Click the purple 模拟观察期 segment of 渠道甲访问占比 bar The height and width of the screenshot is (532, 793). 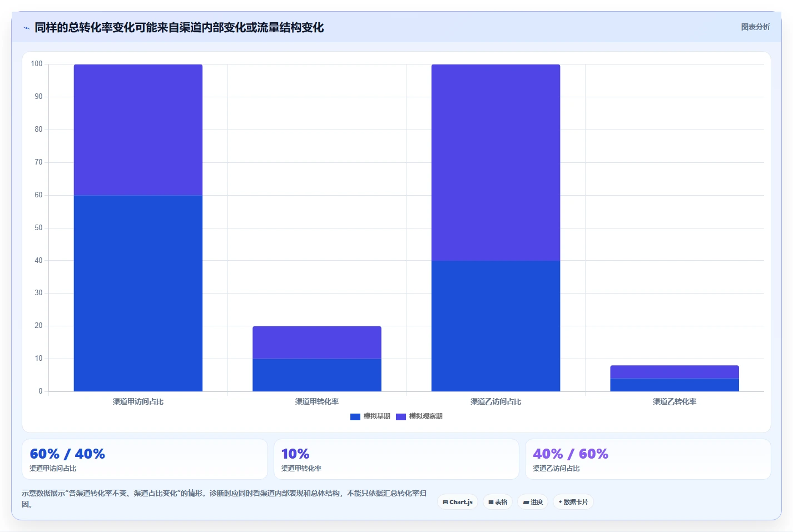click(x=138, y=130)
